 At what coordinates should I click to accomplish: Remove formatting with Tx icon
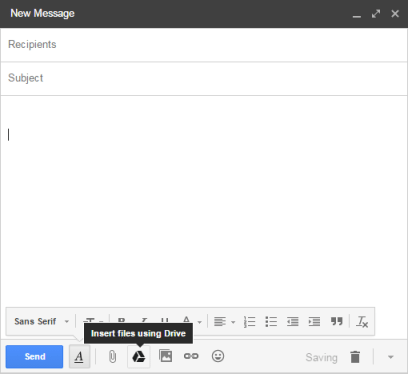tap(362, 322)
